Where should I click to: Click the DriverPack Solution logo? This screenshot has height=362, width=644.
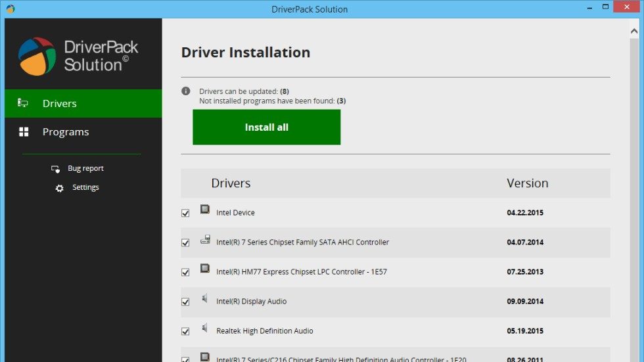tap(78, 57)
